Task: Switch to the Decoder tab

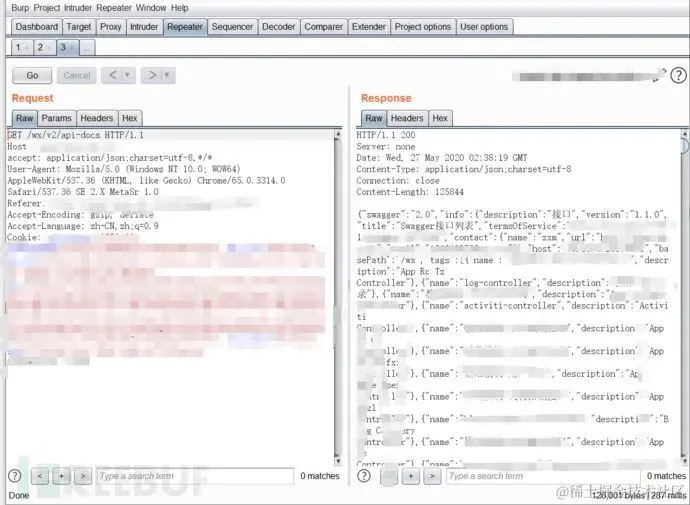Action: [279, 27]
